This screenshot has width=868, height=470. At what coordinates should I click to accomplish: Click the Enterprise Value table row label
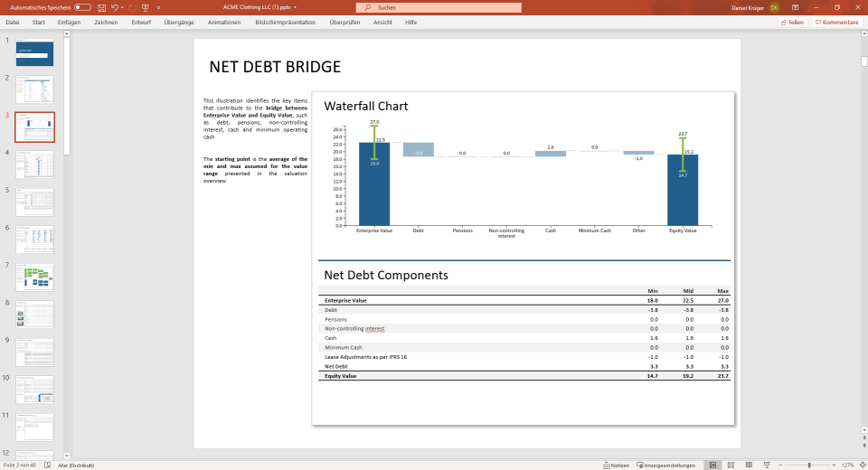coord(345,301)
